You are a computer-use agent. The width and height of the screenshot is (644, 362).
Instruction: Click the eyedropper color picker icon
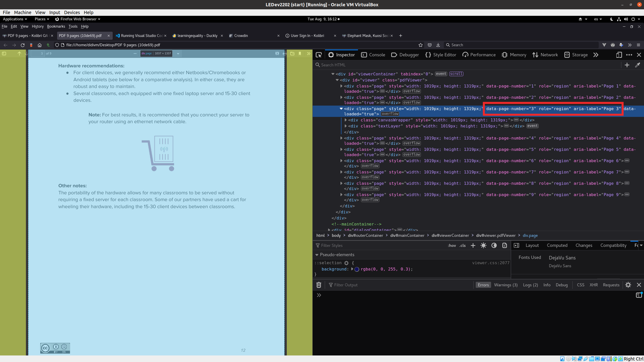(637, 65)
